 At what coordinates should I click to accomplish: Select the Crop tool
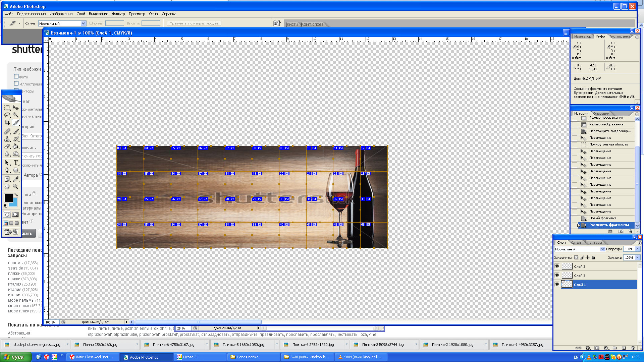pyautogui.click(x=7, y=123)
